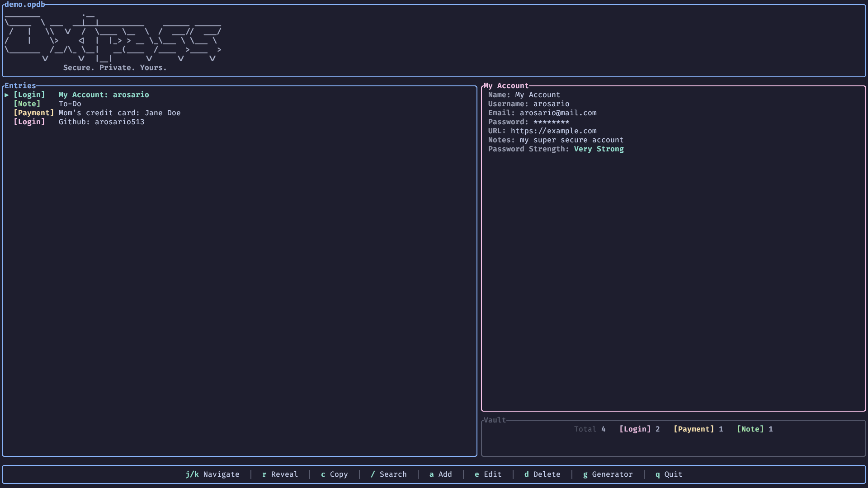Click the [Payment] tag in the Entries list

coord(34,113)
